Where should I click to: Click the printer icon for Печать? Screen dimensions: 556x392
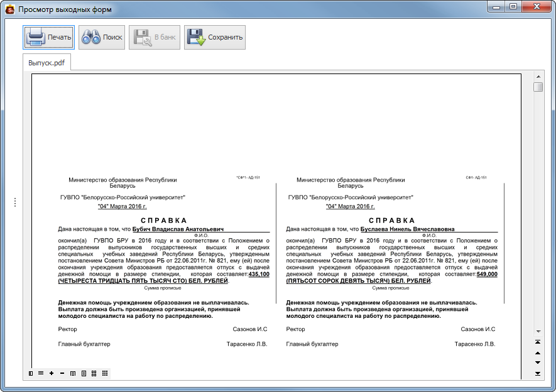click(36, 37)
